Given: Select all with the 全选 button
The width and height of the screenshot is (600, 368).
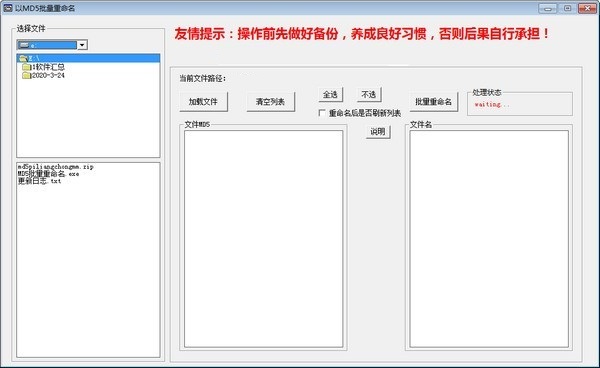Looking at the screenshot, I should point(330,94).
